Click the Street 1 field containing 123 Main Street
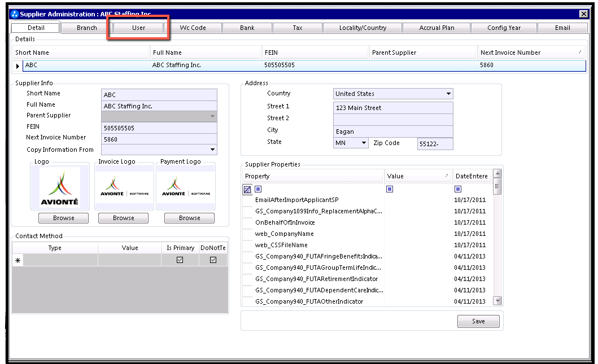Image resolution: width=598 pixels, height=364 pixels. pyautogui.click(x=393, y=108)
